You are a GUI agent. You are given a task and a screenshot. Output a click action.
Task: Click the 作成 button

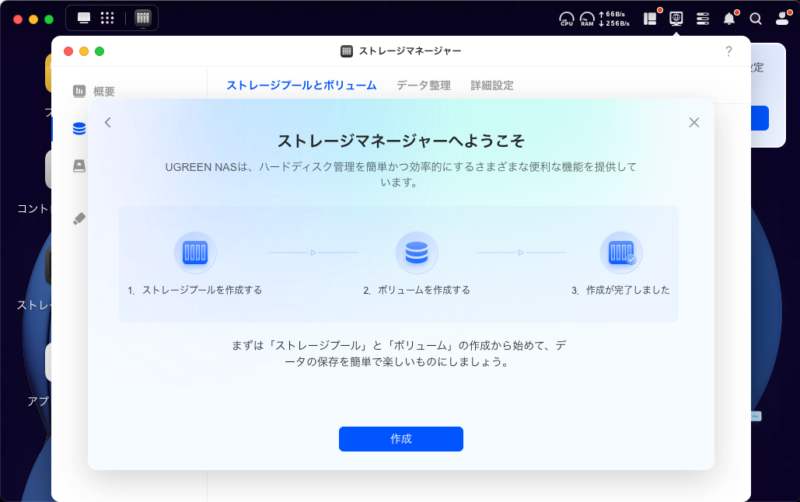click(400, 439)
